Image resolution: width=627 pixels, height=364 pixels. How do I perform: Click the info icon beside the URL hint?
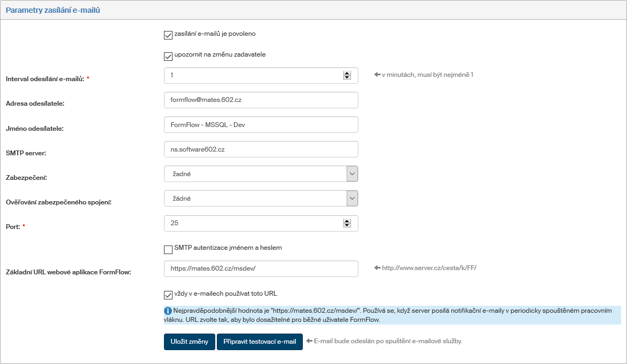(x=168, y=311)
